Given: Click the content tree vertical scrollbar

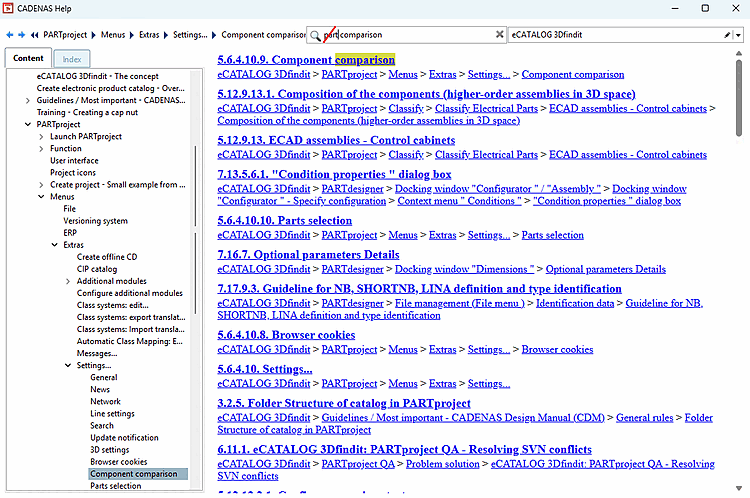Looking at the screenshot, I should [x=195, y=229].
